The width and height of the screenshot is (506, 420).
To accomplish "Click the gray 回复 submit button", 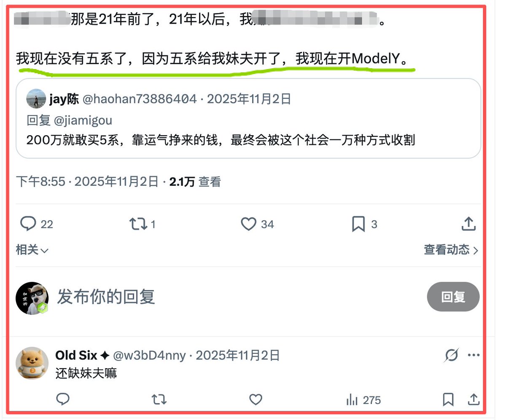I will point(453,297).
